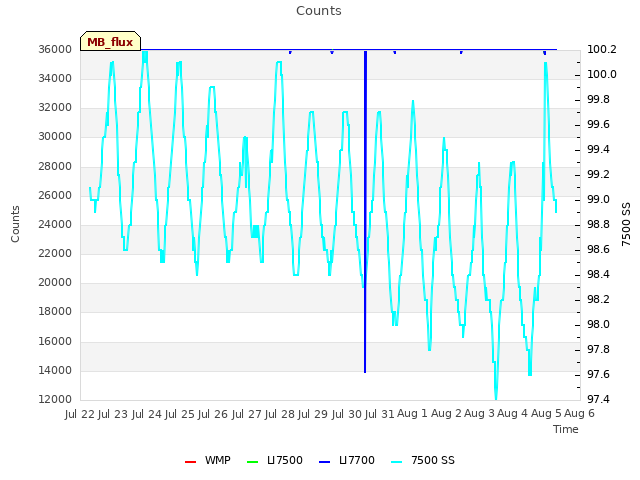Toggle the LI7700 legend entry
The image size is (640, 480).
(x=347, y=460)
